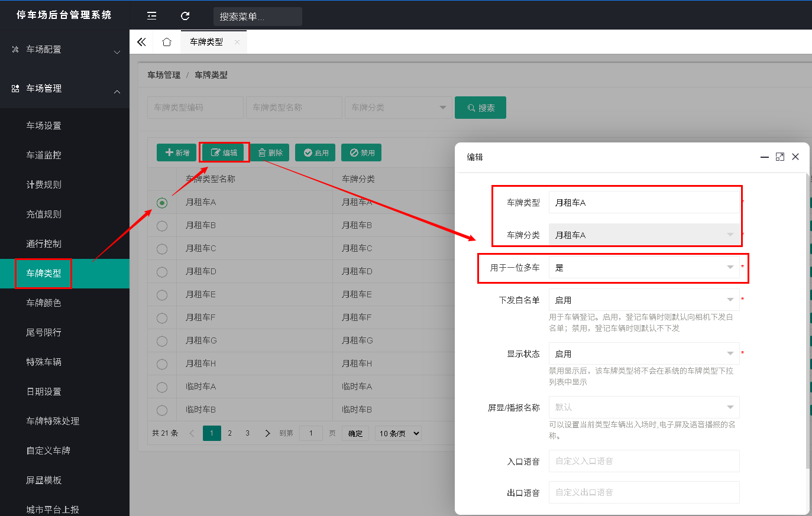Viewport: 812px width, 516px height.
Task: Expand the 车场配置 sidebar menu
Action: (64, 50)
